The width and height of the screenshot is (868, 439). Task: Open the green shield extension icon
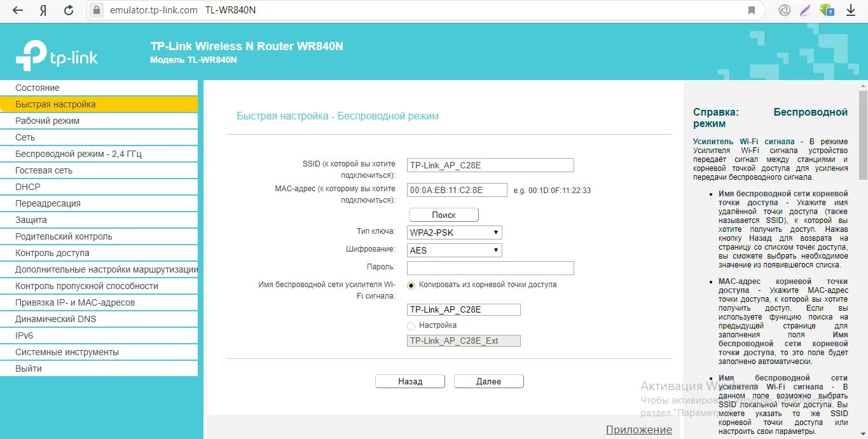click(x=827, y=10)
